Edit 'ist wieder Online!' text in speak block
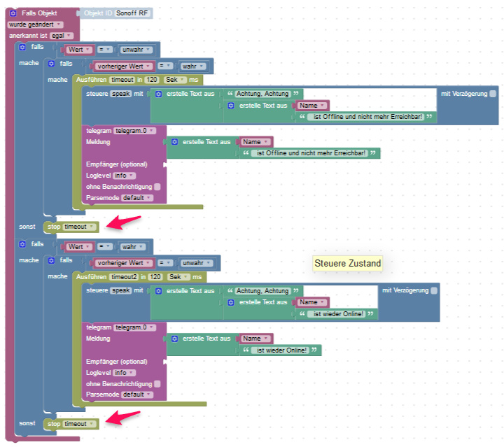 coord(336,314)
